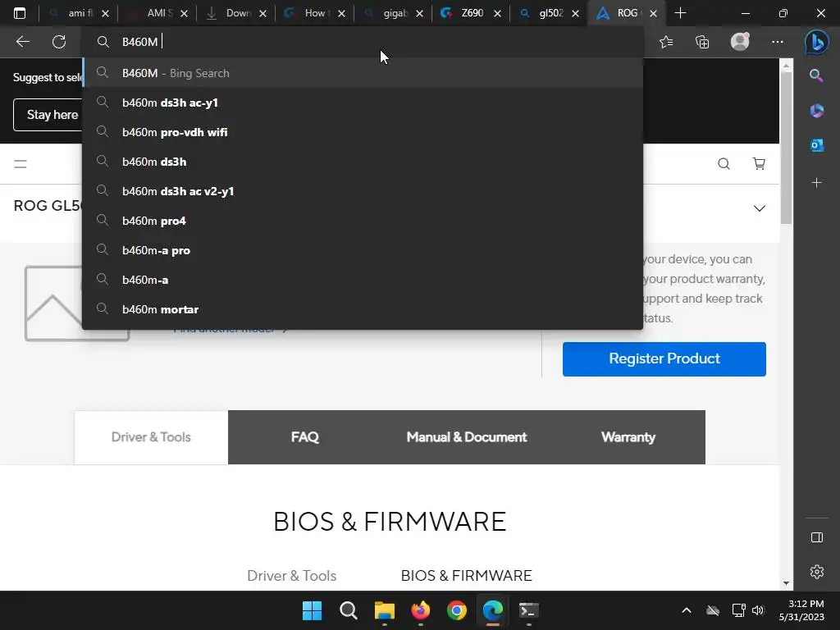Select suggestion 'b460m pro4'

pos(363,221)
